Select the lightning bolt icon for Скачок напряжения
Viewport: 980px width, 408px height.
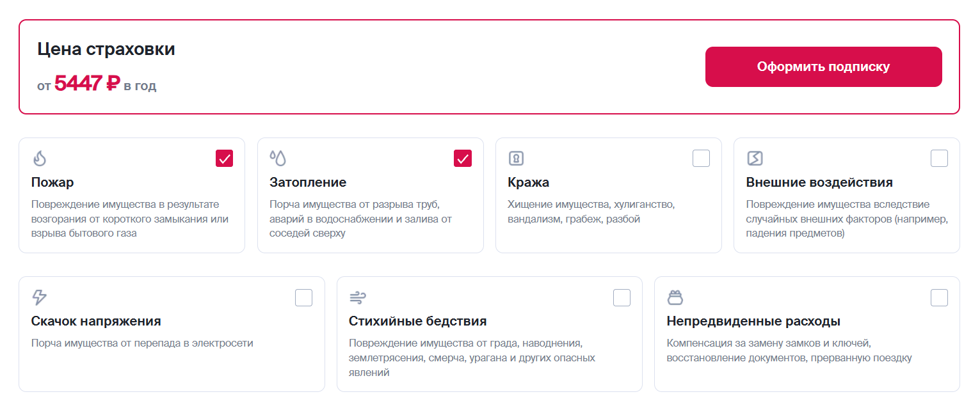[x=38, y=297]
